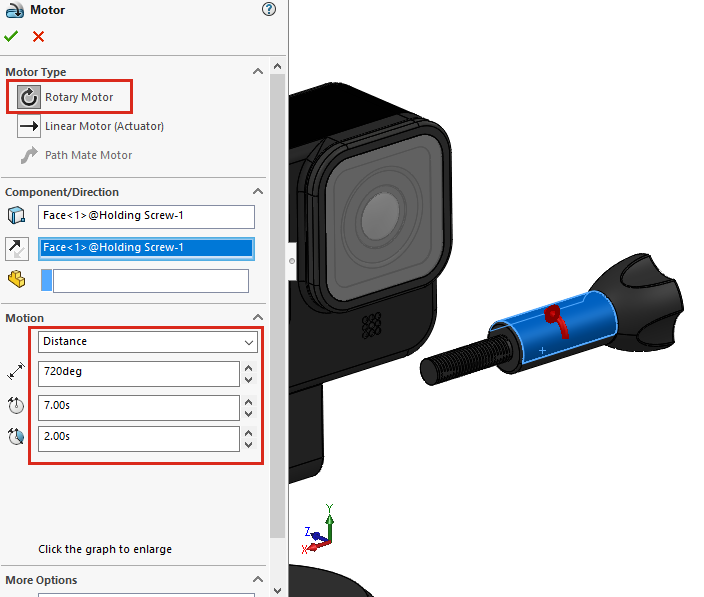Click the reverse direction arrow icon
The image size is (704, 597).
tap(17, 248)
